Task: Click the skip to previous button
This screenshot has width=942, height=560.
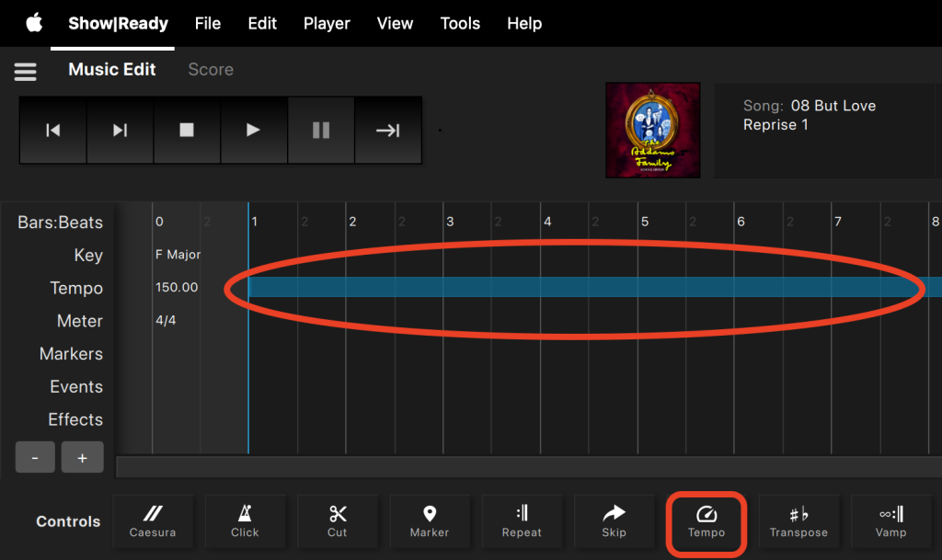Action: (x=53, y=131)
